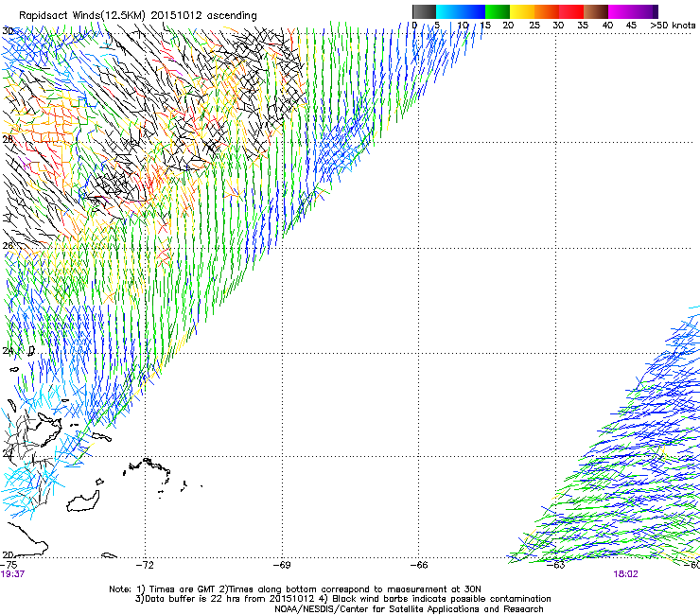
Task: Click the -75 longitude label
Action: point(9,565)
